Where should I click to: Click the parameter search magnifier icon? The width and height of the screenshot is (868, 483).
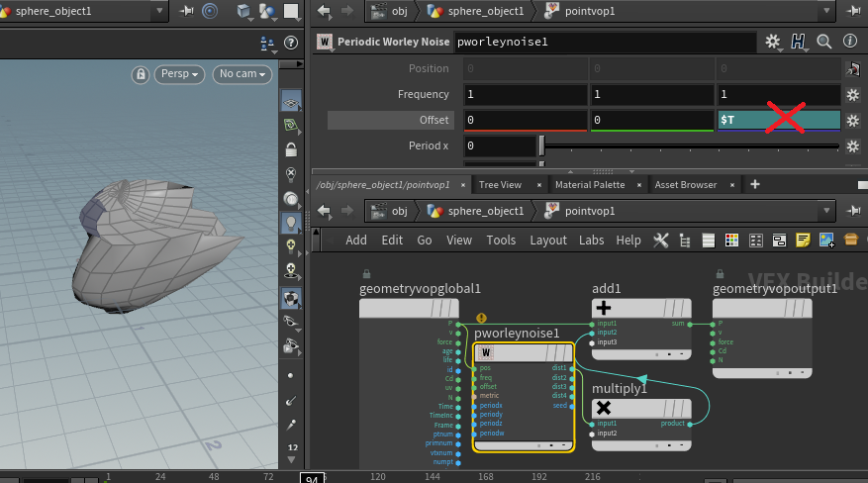824,42
